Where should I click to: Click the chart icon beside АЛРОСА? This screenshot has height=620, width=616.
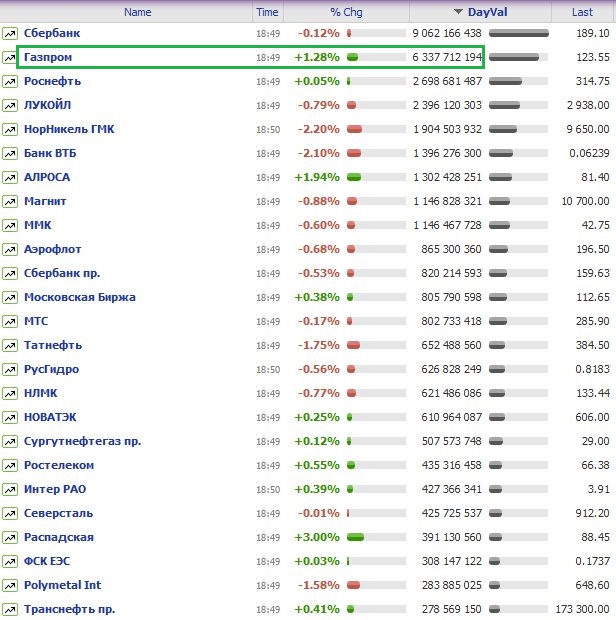click(9, 177)
